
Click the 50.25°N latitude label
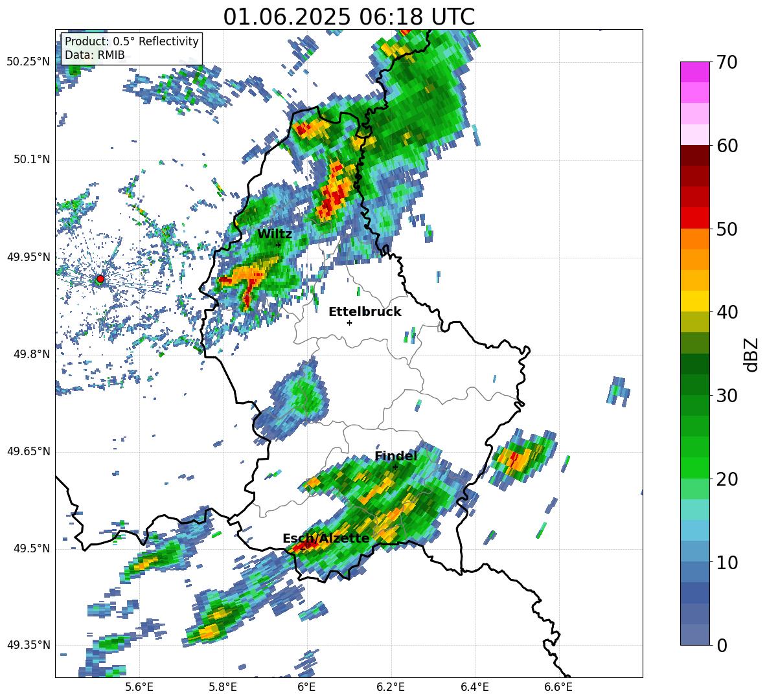point(29,62)
